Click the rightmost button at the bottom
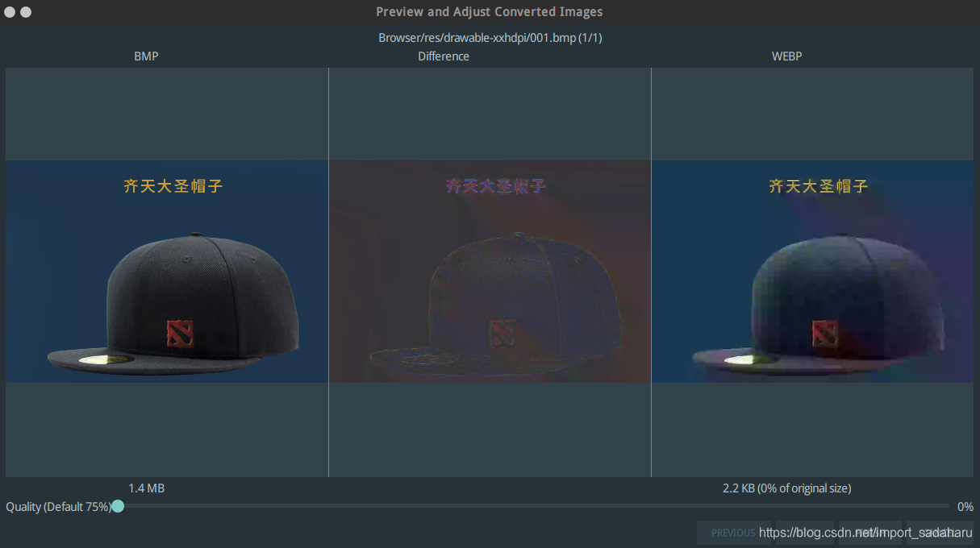This screenshot has width=980, height=548. click(x=940, y=533)
